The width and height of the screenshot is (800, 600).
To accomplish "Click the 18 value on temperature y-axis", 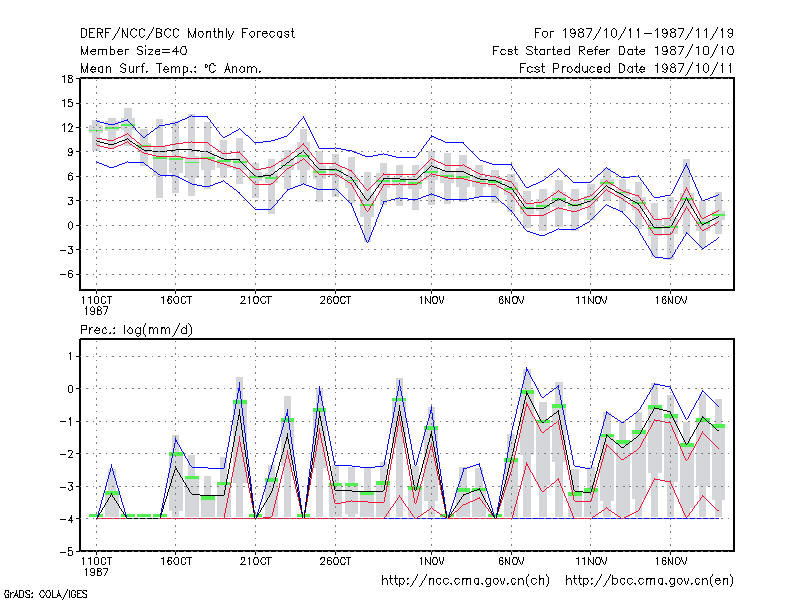I will point(67,79).
